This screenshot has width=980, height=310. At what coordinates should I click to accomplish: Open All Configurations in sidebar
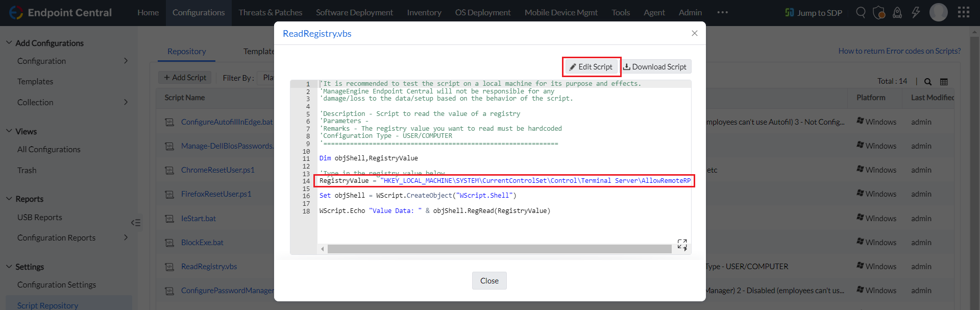49,150
